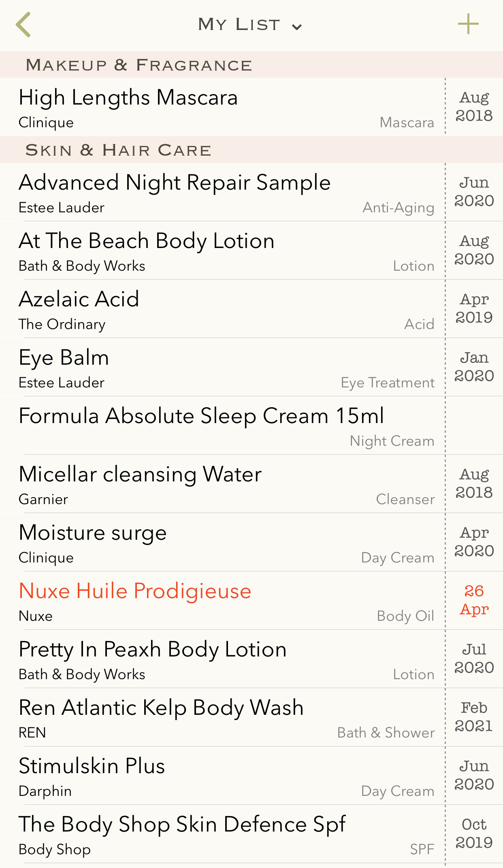
Task: Tap the back arrow icon
Action: [x=23, y=25]
